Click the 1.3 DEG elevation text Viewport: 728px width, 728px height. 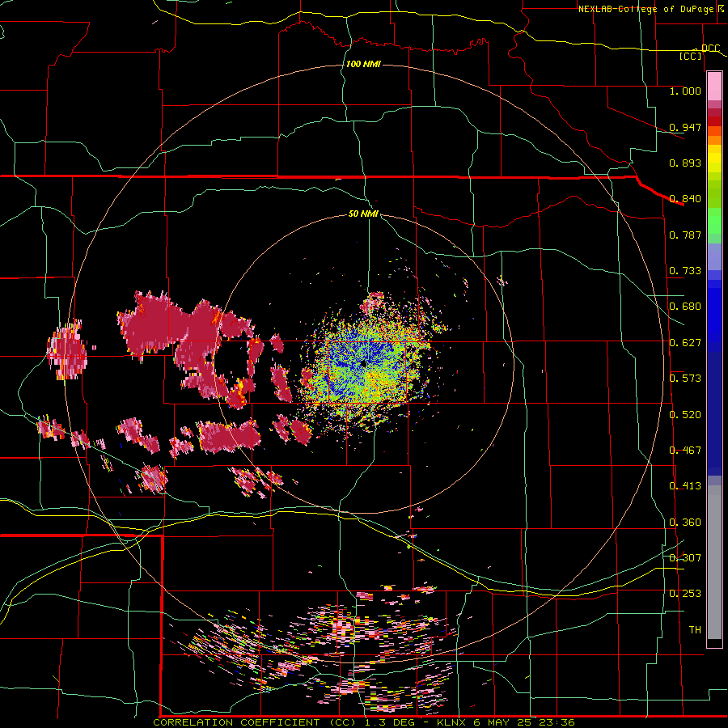392,722
